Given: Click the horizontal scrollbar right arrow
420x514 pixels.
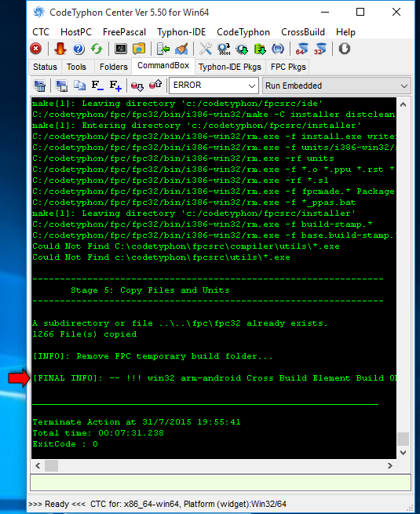Looking at the screenshot, I should pos(390,465).
